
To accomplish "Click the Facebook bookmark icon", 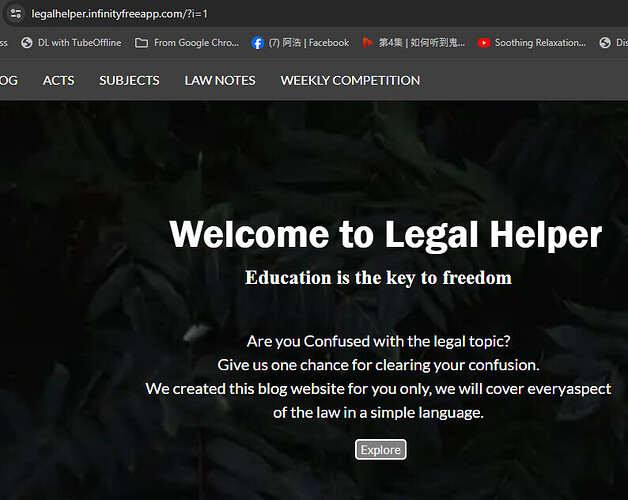I will point(258,42).
